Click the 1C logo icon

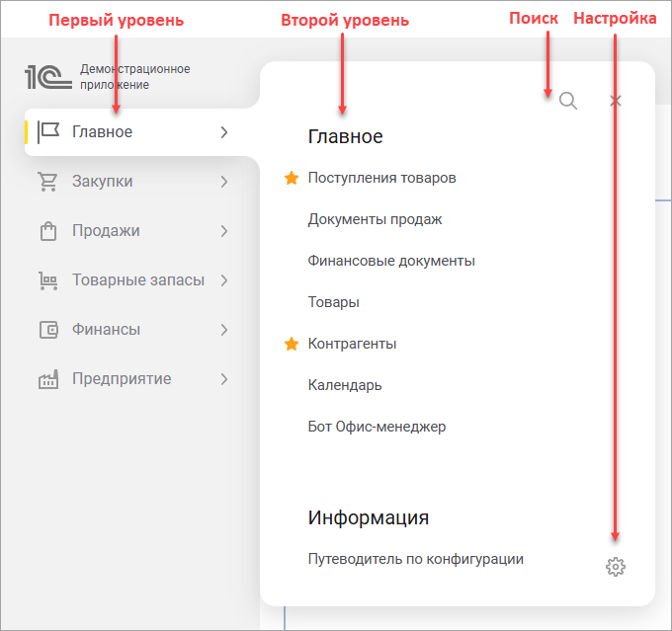48,77
